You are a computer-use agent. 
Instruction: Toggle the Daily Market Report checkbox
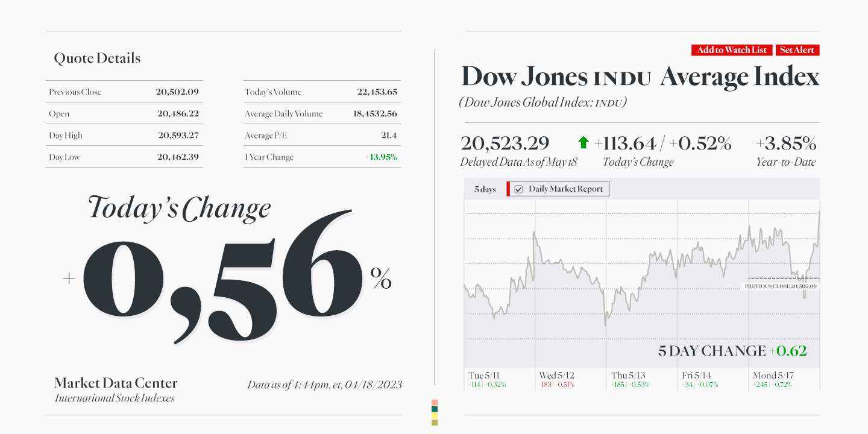click(518, 189)
